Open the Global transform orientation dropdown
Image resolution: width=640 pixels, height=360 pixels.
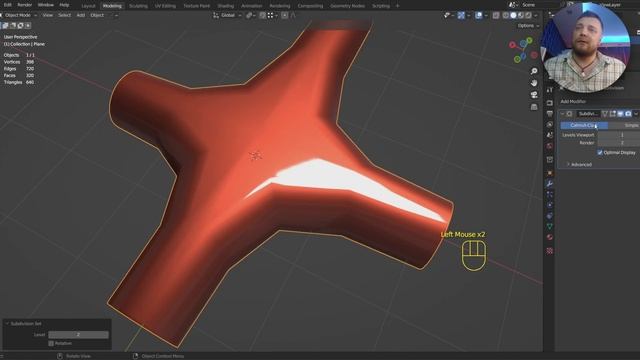[228, 15]
